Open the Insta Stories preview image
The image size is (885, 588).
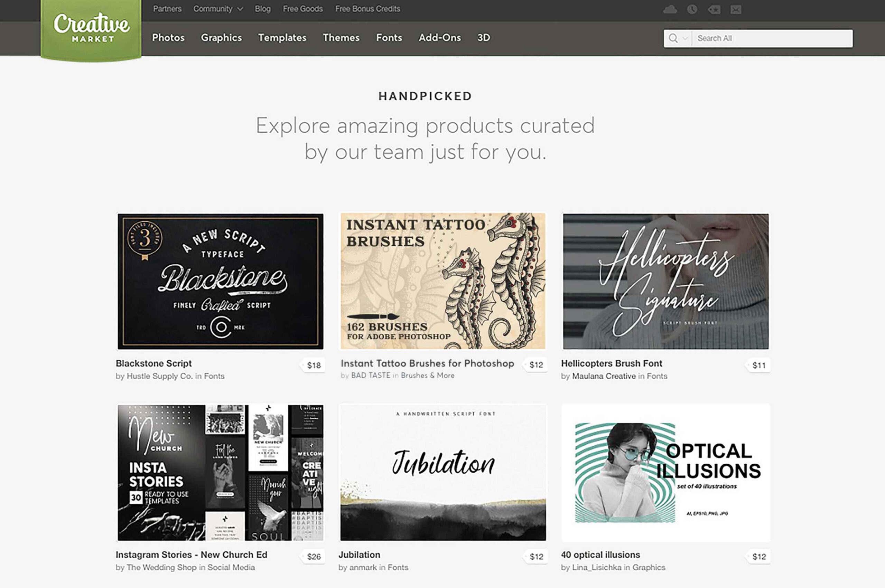coord(220,473)
